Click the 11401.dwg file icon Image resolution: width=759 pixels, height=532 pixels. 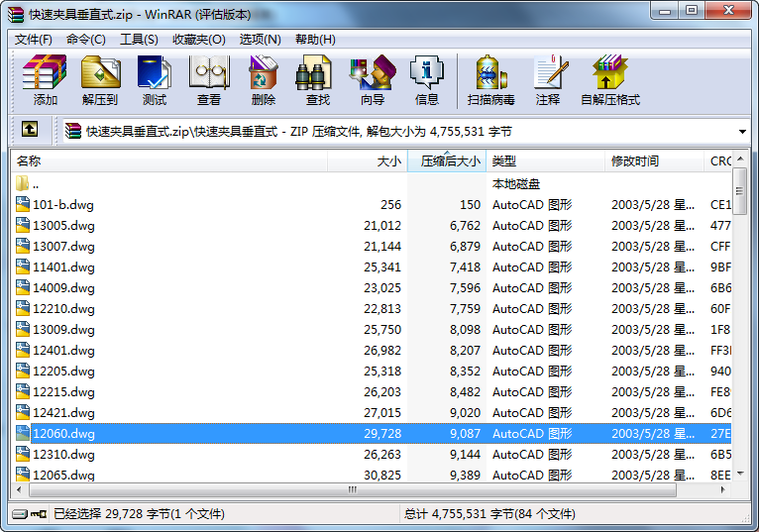pyautogui.click(x=22, y=266)
